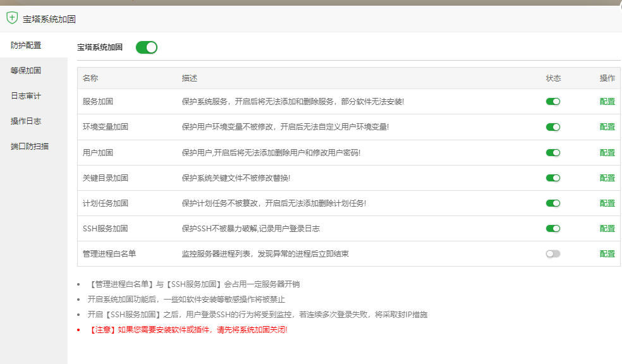Select the 环境变量加固 name cell
This screenshot has height=364, width=622.
106,127
